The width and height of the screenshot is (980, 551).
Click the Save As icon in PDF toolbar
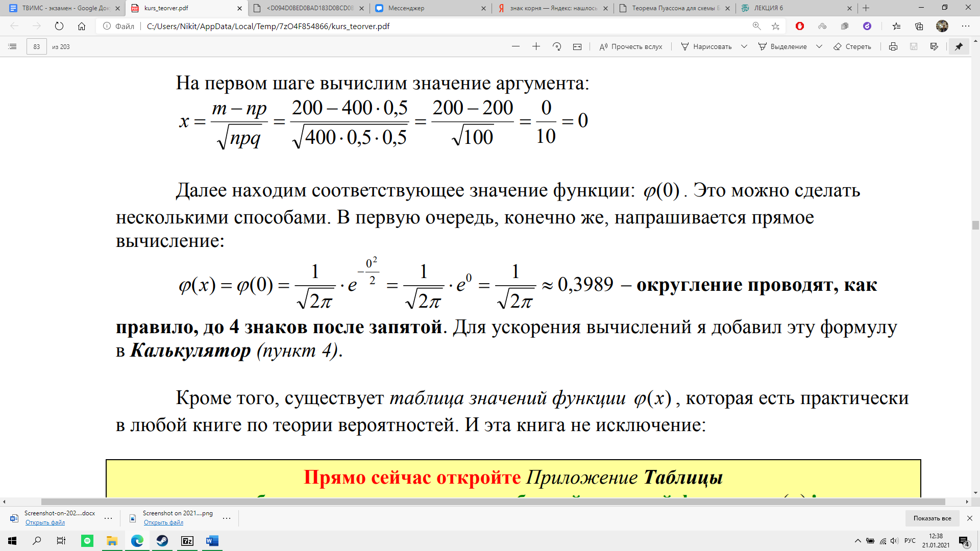click(934, 46)
